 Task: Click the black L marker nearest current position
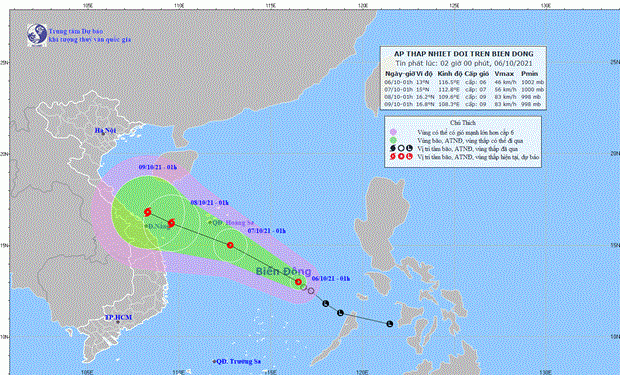325,304
